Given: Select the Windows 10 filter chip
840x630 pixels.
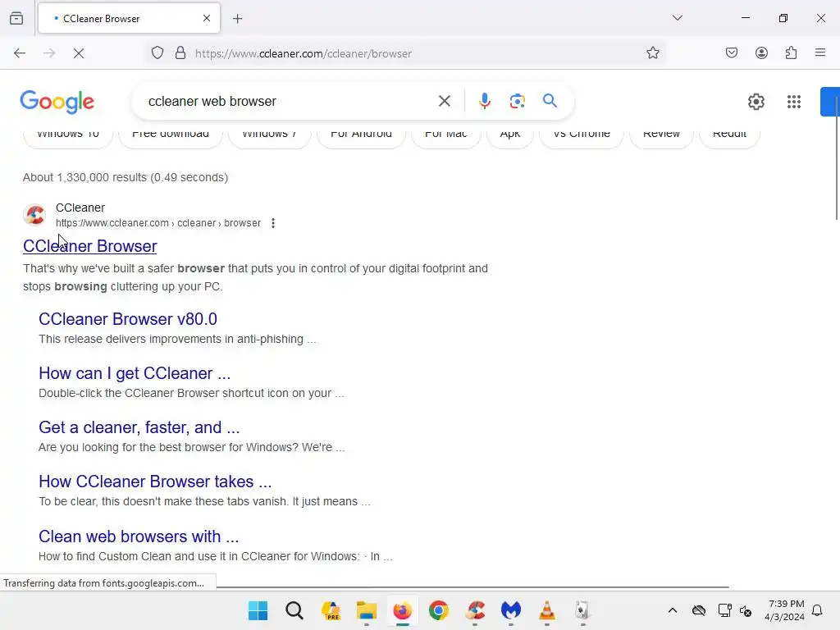Looking at the screenshot, I should pos(68,136).
